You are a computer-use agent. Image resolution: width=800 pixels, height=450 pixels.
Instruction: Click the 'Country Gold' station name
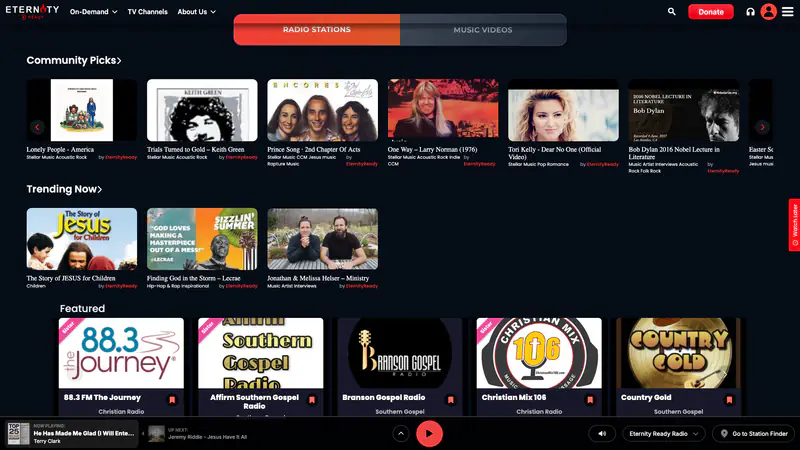point(646,397)
